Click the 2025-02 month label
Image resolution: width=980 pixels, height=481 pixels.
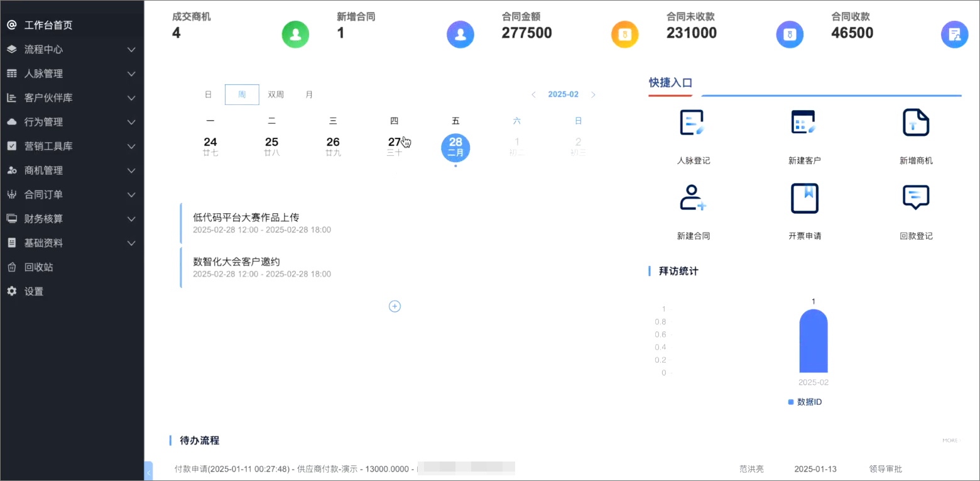[563, 95]
